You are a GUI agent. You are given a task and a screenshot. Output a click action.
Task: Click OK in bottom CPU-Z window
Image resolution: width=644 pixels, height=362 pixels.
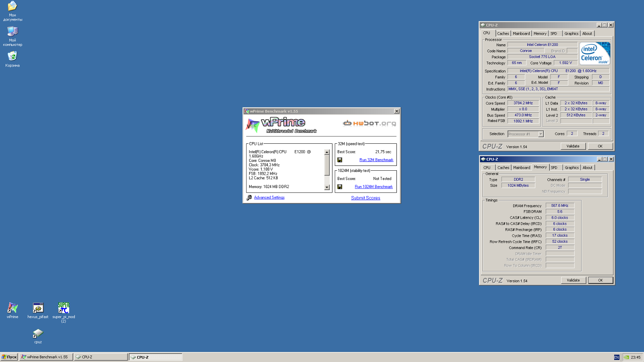tap(600, 280)
